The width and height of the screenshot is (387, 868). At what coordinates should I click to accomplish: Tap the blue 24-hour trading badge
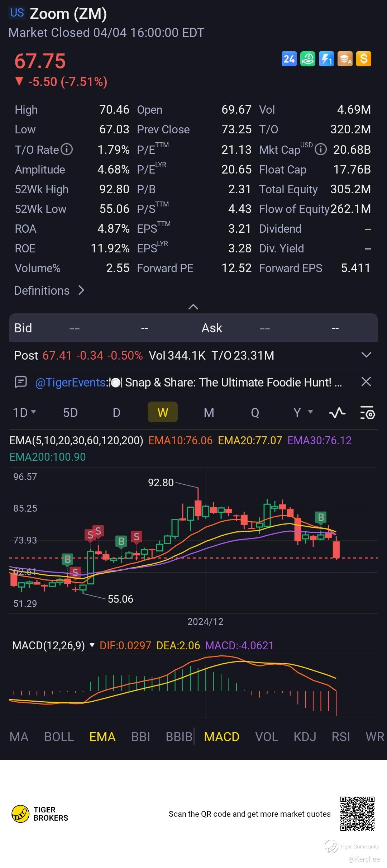tap(289, 59)
